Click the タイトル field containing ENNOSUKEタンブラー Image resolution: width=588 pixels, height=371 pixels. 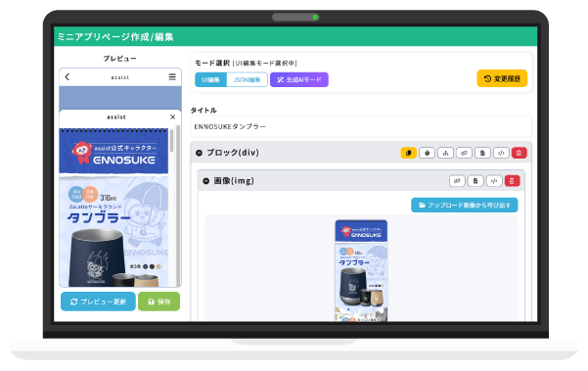pos(361,127)
